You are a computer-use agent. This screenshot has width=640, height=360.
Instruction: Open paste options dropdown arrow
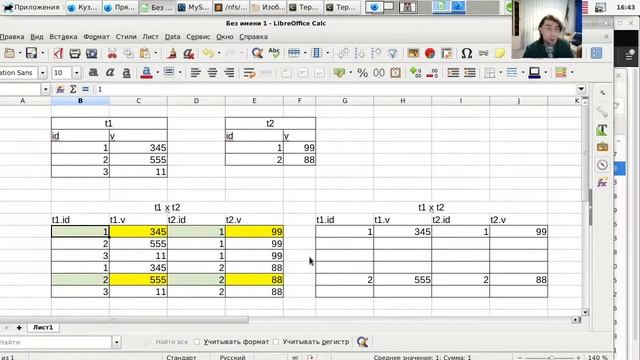[x=156, y=53]
